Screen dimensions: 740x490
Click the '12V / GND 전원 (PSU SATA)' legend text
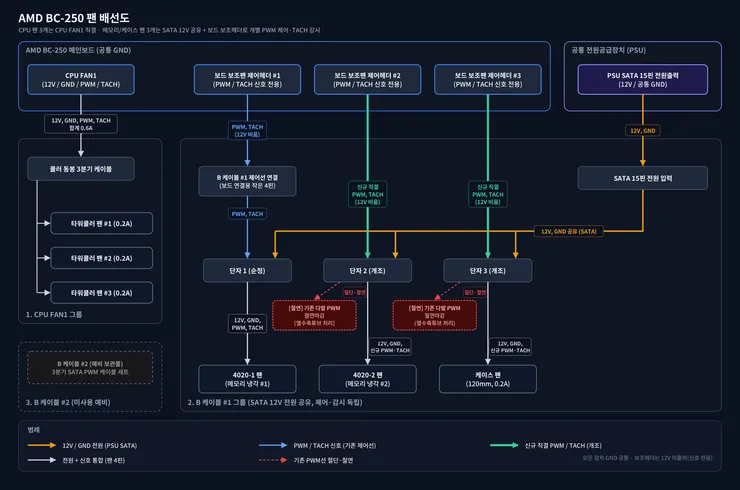coord(100,446)
